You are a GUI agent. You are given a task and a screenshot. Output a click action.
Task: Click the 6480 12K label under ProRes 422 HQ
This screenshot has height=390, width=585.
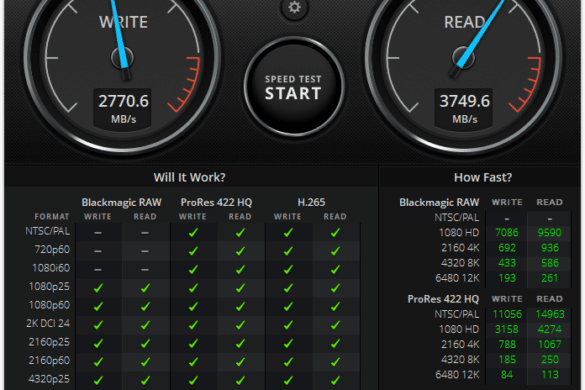(x=457, y=374)
